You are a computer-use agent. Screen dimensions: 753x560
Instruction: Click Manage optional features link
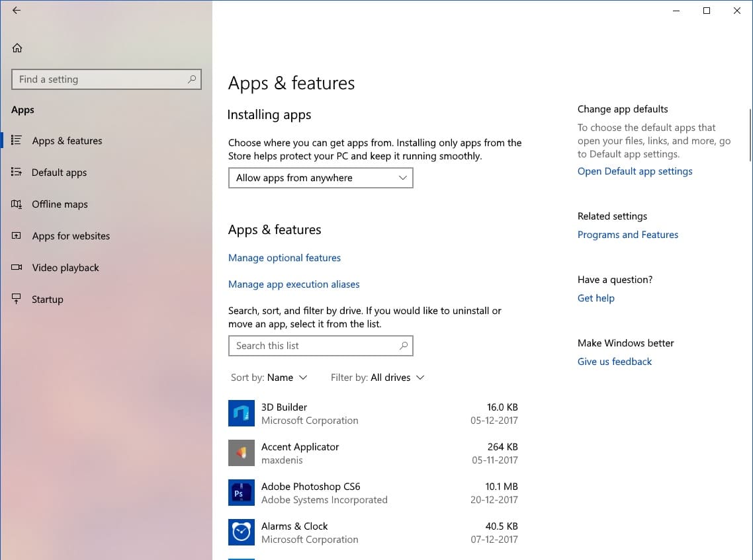point(285,258)
